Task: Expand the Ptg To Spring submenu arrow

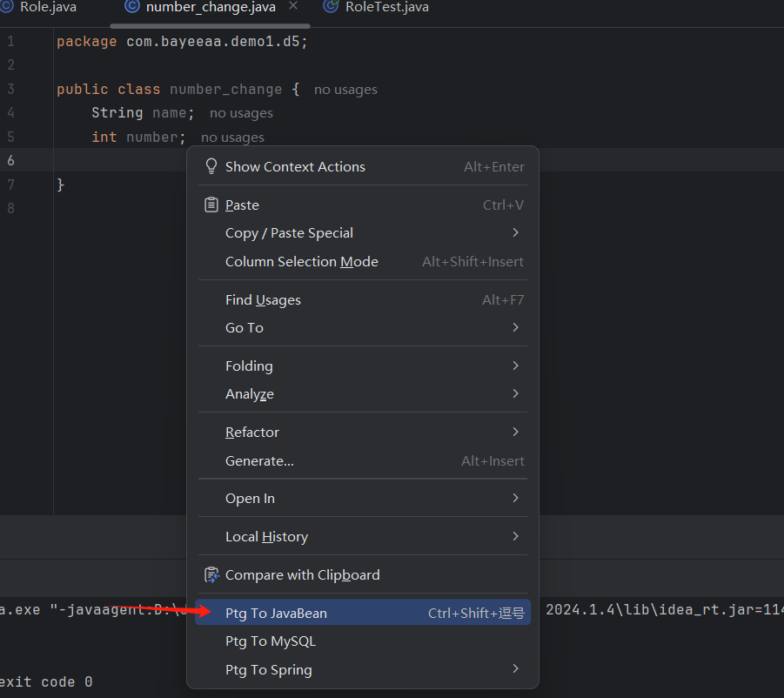Action: click(x=515, y=669)
